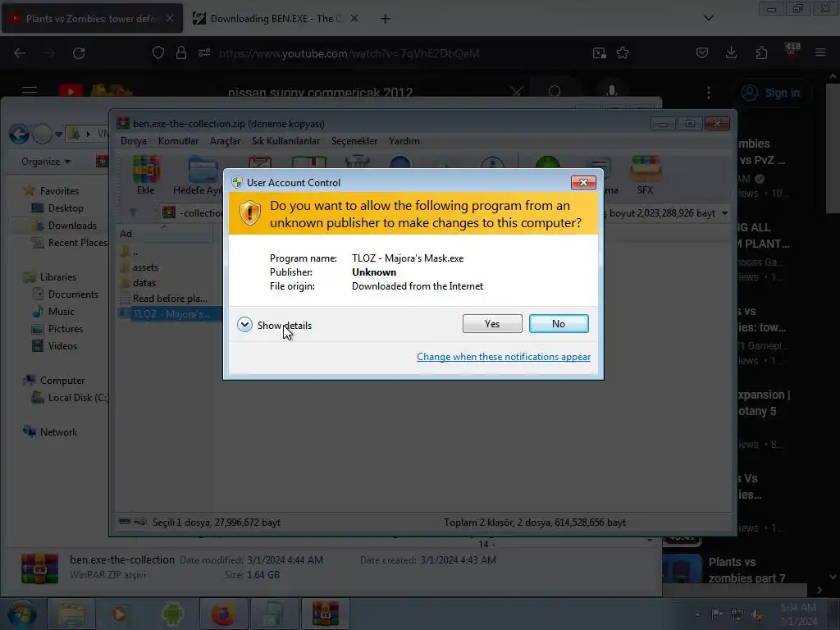Select the TLOZ - Majora's file row in WinRAR
Image resolution: width=840 pixels, height=630 pixels.
tap(169, 314)
